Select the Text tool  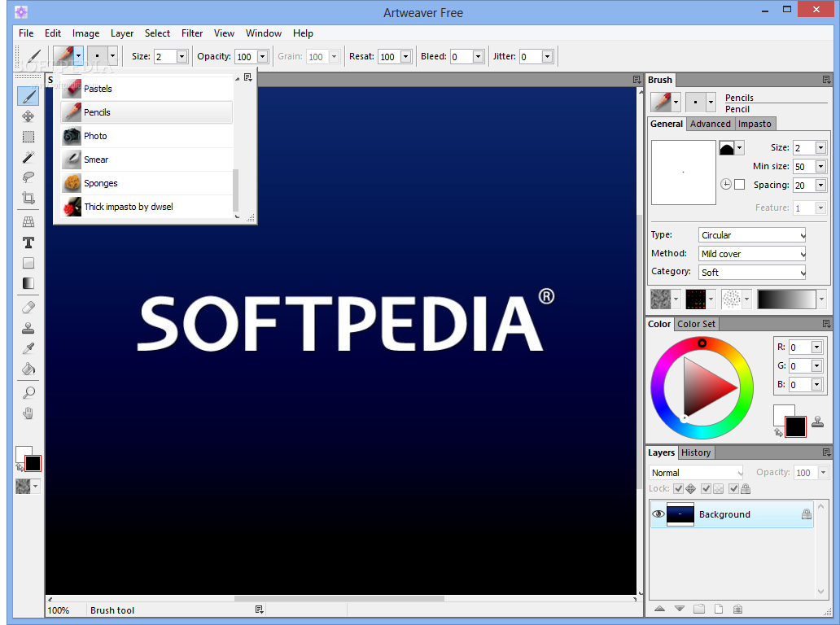28,243
